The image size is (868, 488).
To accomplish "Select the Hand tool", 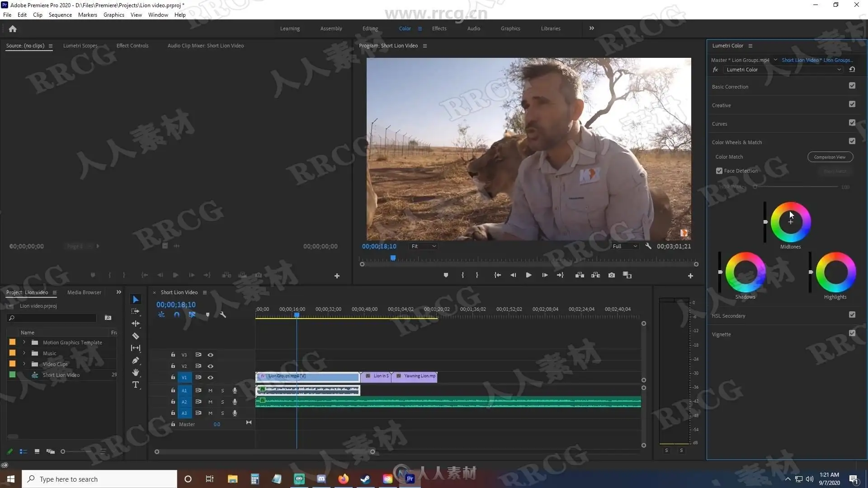I will point(135,373).
